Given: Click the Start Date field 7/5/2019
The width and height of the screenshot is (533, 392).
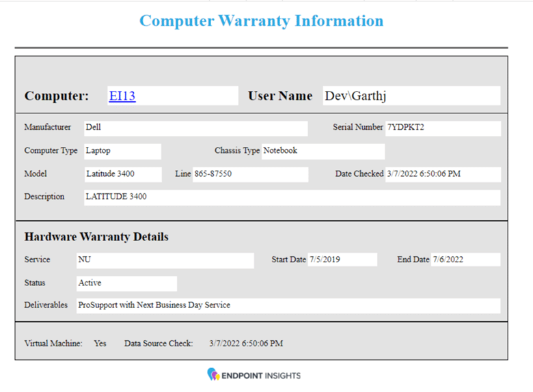Looking at the screenshot, I should click(x=342, y=260).
